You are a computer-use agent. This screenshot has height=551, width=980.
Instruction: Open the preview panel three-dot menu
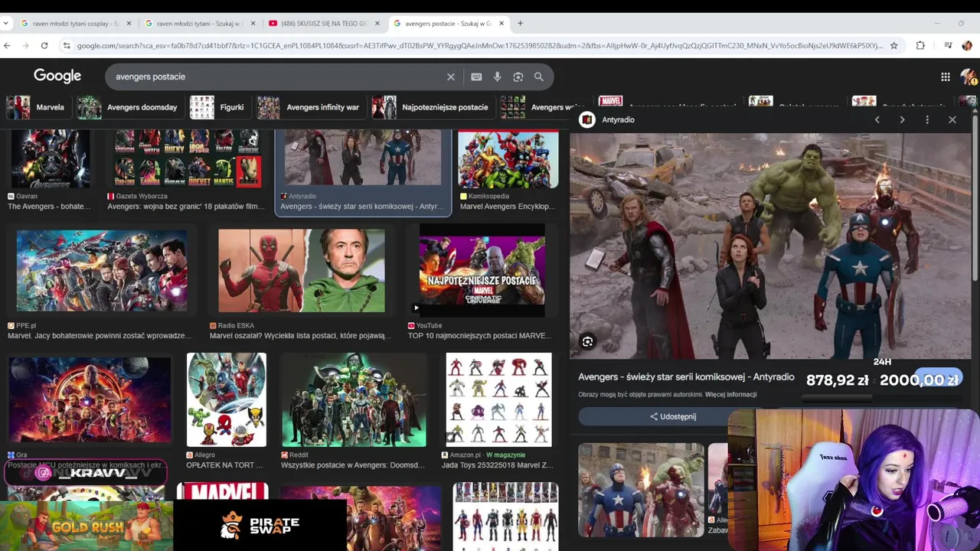[x=927, y=119]
